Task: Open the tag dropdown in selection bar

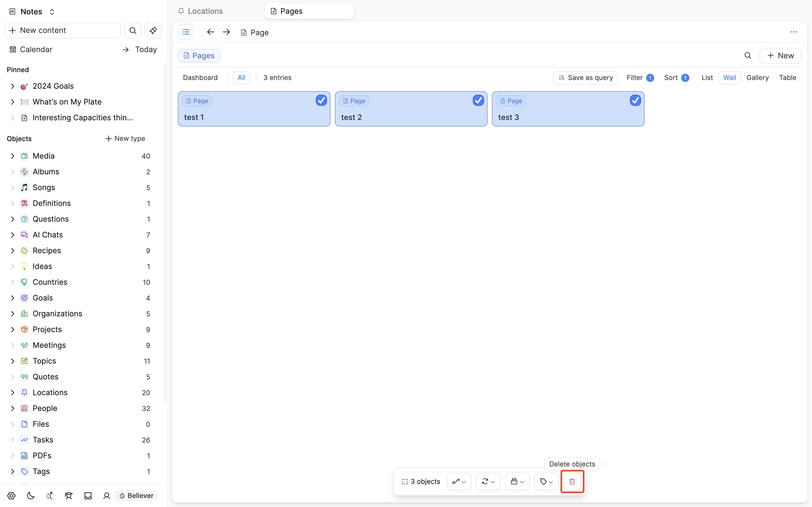Action: click(546, 482)
